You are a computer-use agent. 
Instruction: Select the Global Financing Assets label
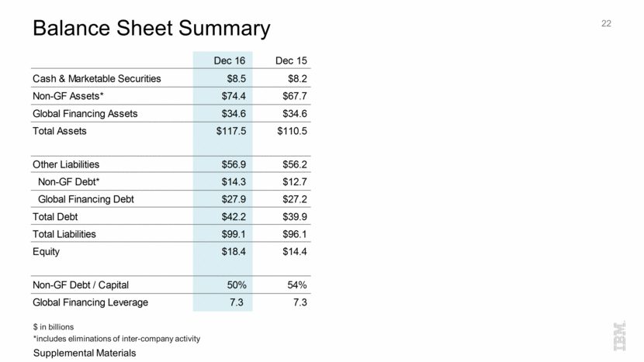tap(85, 113)
